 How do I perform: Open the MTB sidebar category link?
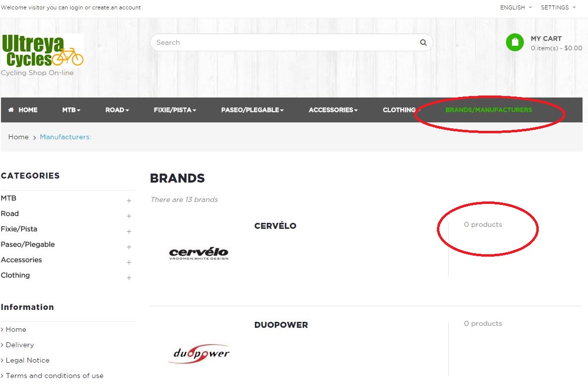[x=8, y=198]
